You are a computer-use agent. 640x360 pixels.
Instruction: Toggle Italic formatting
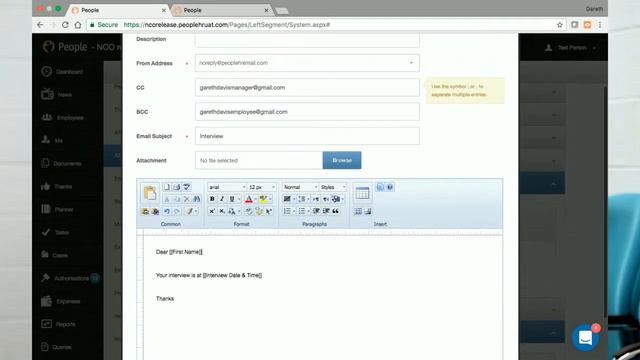(222, 199)
